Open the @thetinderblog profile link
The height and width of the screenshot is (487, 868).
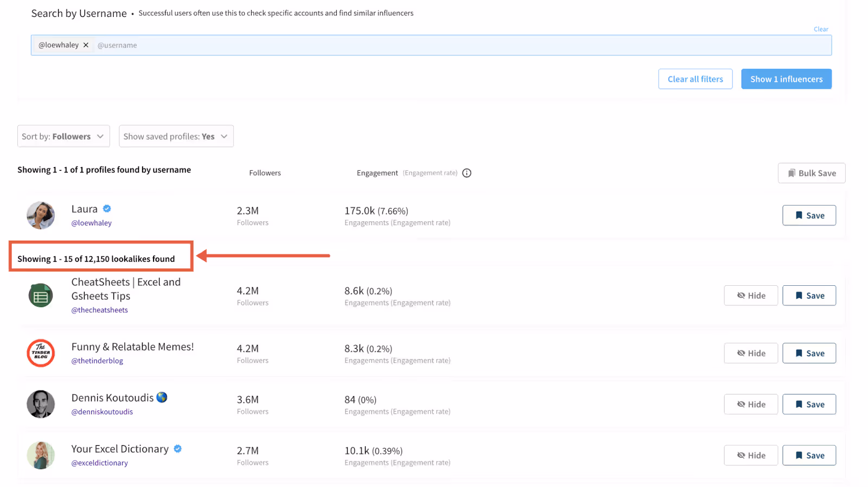(97, 361)
